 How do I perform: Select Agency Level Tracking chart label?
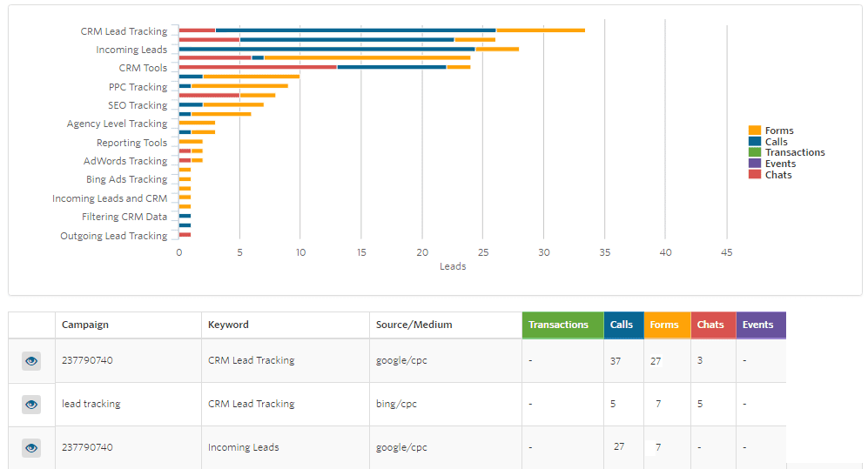(117, 124)
